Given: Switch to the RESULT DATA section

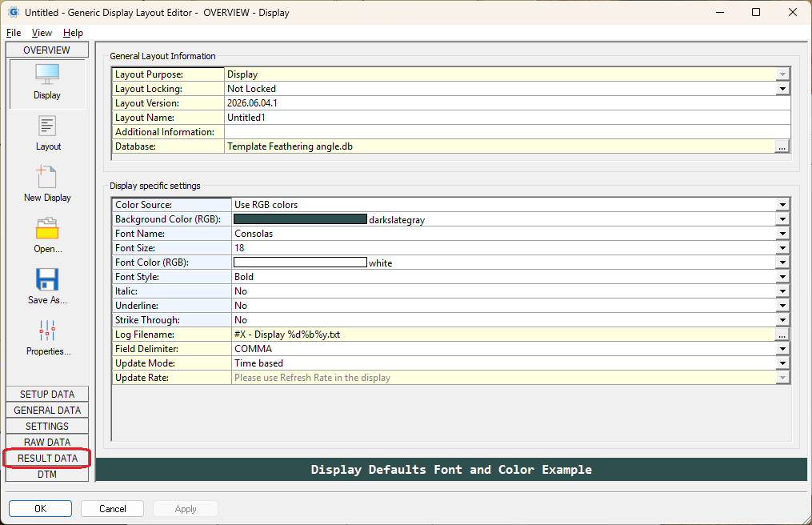Looking at the screenshot, I should tap(47, 458).
